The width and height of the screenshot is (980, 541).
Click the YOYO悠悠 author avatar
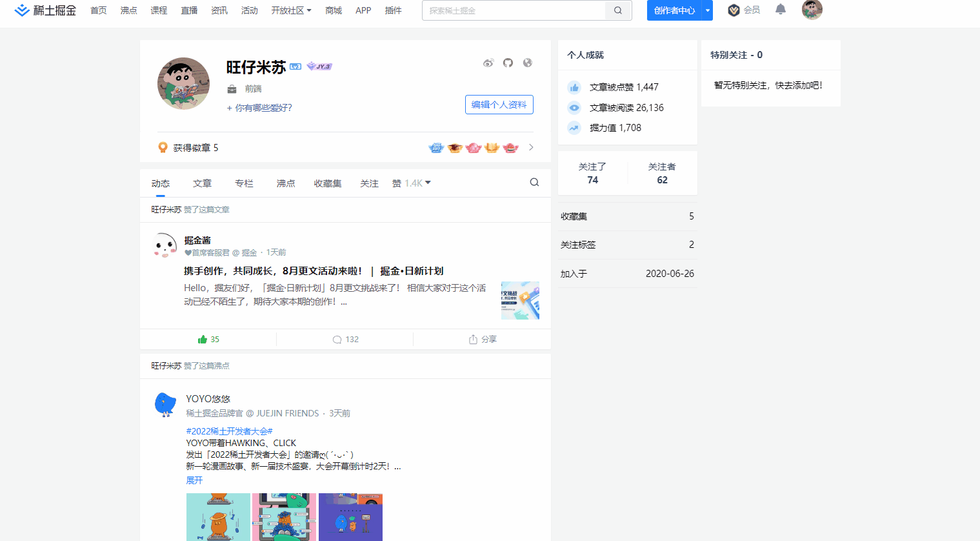point(166,405)
